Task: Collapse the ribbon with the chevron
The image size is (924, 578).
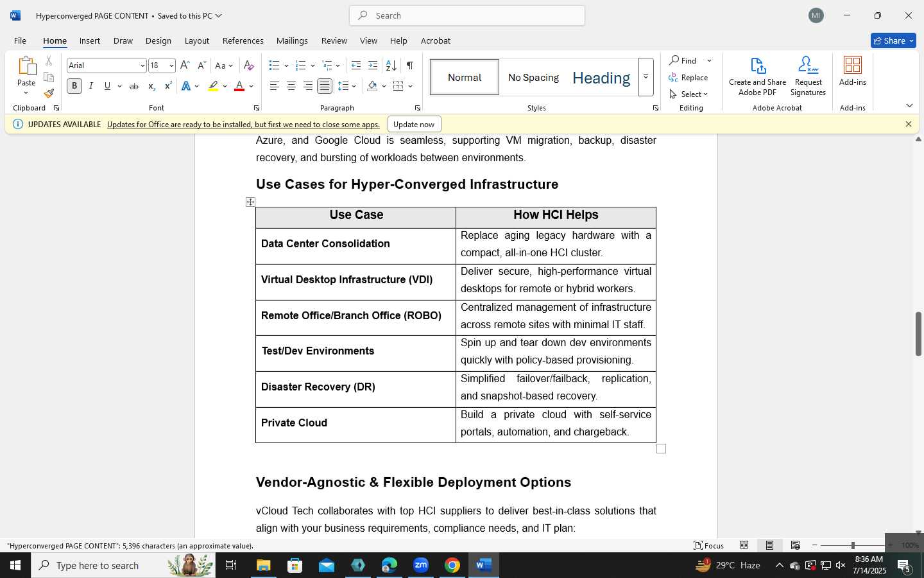Action: click(x=909, y=105)
